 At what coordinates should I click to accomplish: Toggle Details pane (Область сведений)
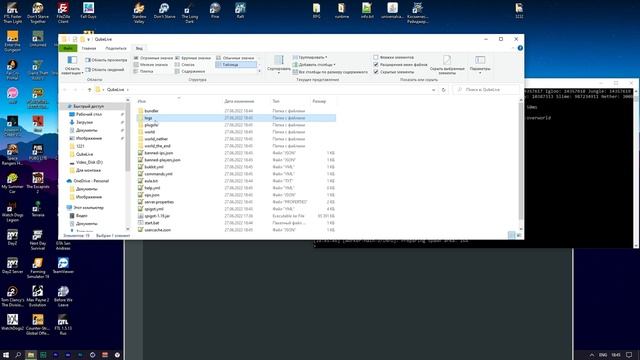pyautogui.click(x=104, y=70)
